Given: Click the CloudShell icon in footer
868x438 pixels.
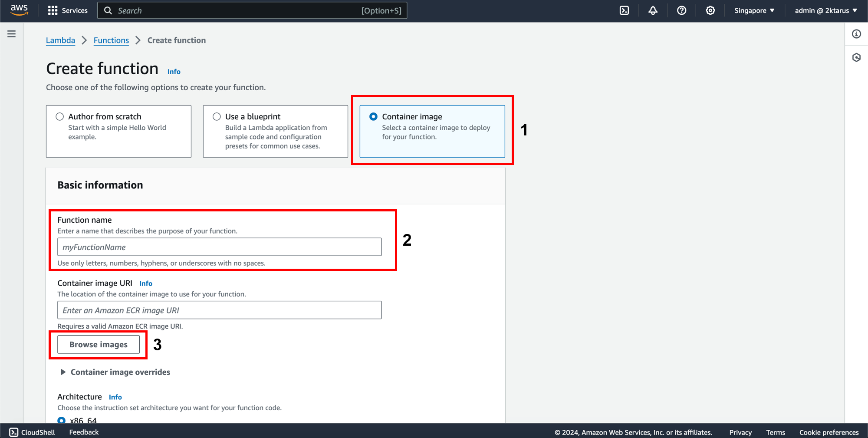Looking at the screenshot, I should tap(14, 432).
